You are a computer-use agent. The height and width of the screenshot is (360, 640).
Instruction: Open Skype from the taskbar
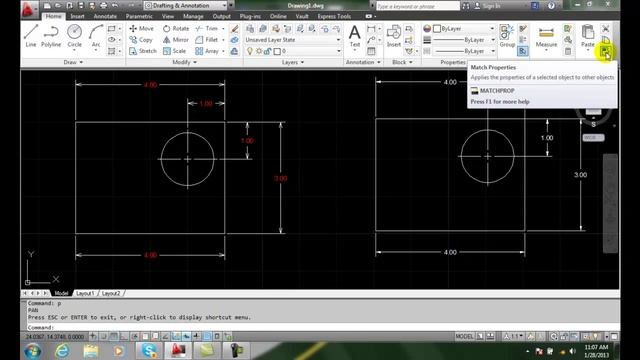pos(149,351)
